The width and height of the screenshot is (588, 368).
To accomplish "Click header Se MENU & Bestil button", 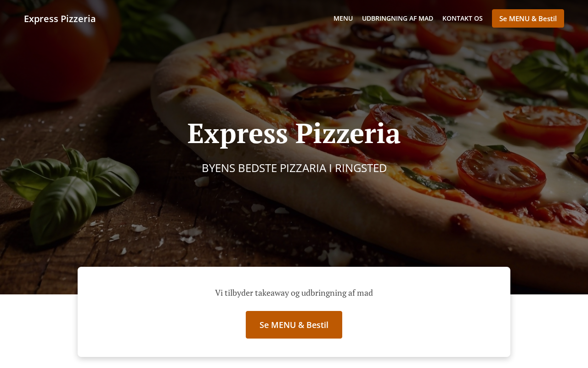I will 528,18.
